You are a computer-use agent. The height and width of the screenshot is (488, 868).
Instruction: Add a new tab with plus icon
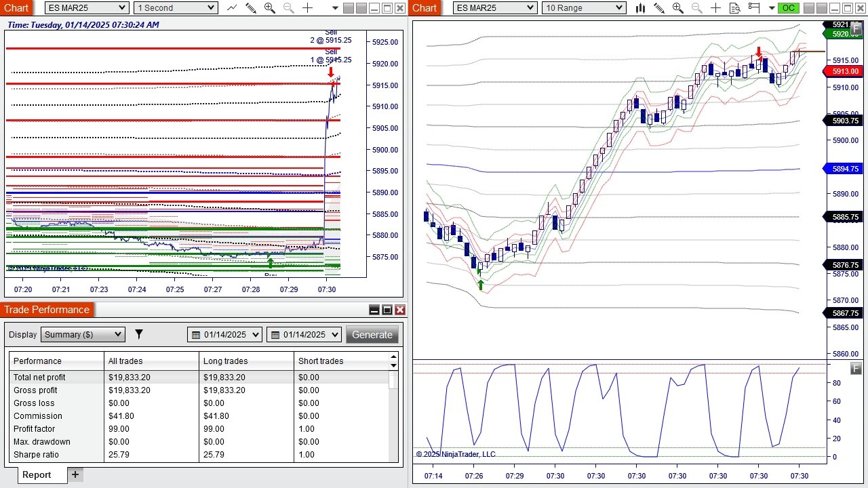[75, 474]
